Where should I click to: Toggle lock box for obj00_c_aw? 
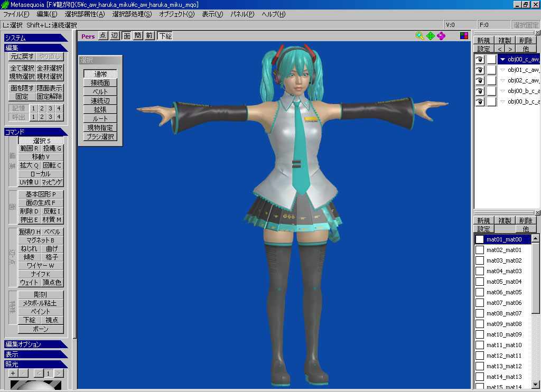coord(491,59)
